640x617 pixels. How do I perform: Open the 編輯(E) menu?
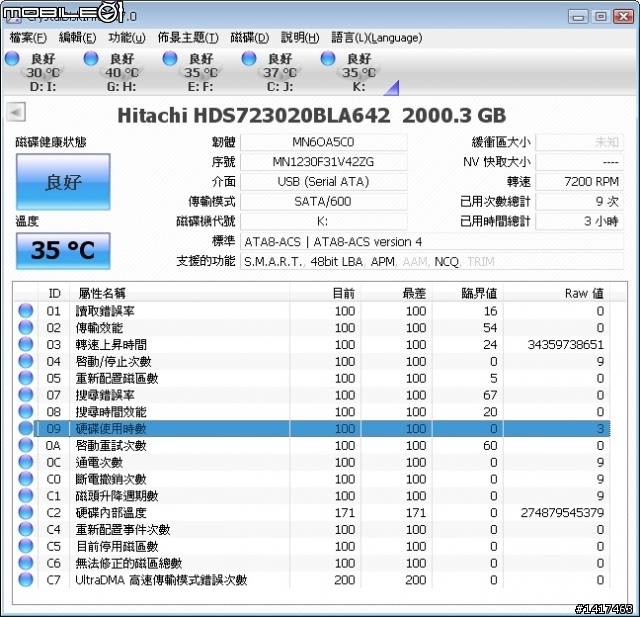point(77,38)
